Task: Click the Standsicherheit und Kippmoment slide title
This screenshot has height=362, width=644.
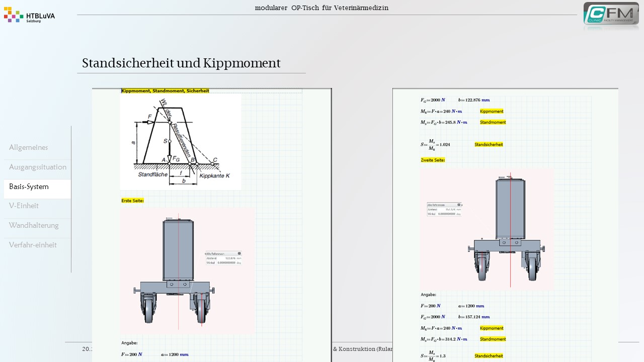Action: [181, 63]
